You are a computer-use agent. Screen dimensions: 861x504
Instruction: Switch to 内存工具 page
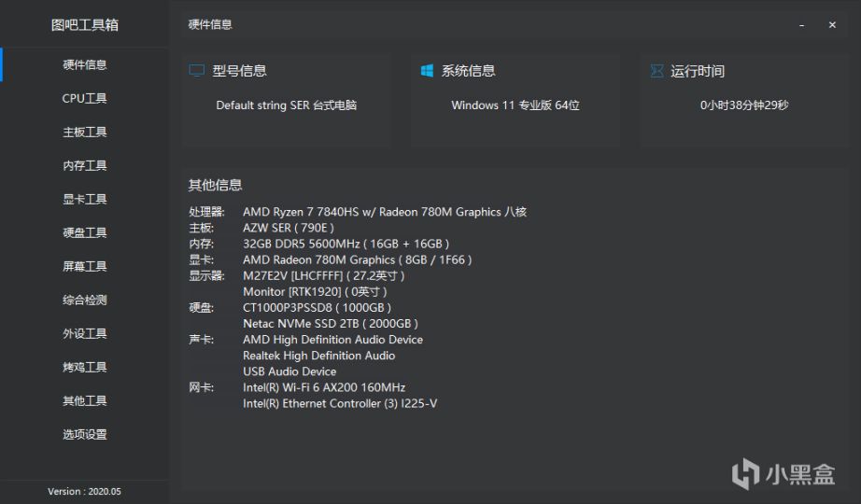coord(85,165)
